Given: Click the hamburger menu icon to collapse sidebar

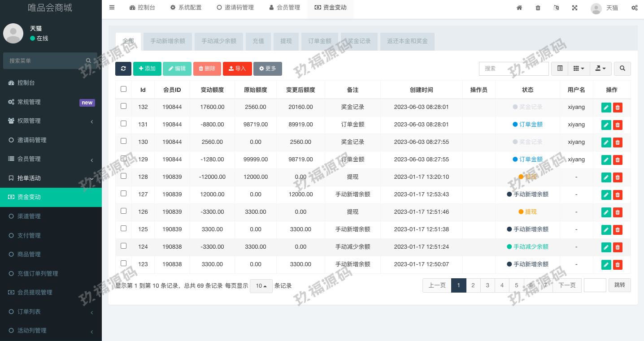Looking at the screenshot, I should pos(112,8).
